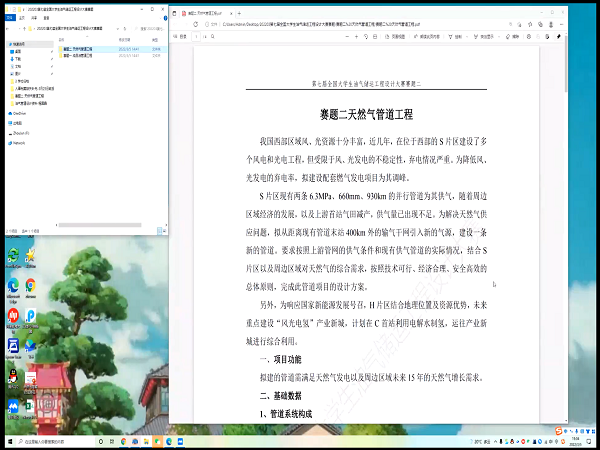This screenshot has height=450, width=600.
Task: Select the 擦除 erase tool
Action: pyautogui.click(x=512, y=37)
